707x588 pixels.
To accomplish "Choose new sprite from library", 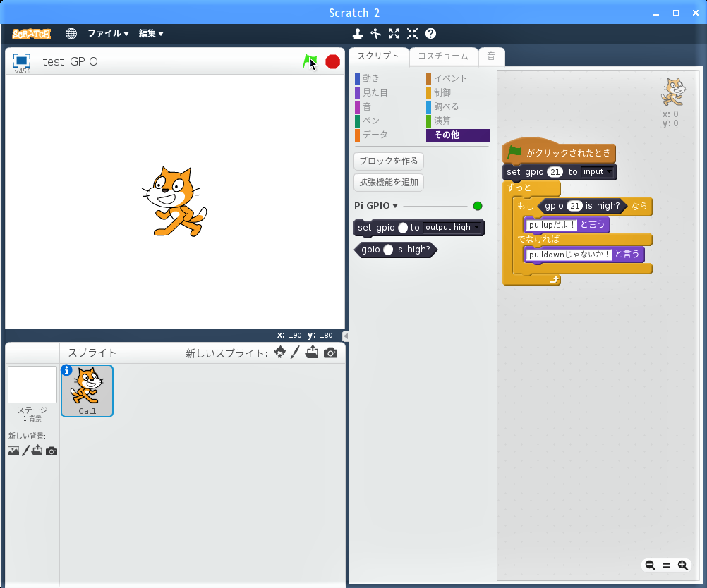I will click(279, 353).
